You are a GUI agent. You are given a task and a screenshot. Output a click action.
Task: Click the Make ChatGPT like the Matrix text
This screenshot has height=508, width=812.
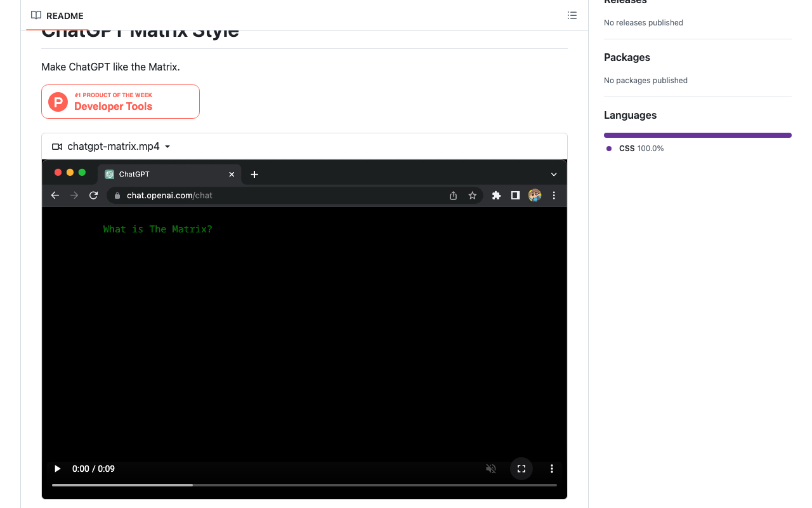[x=110, y=67]
